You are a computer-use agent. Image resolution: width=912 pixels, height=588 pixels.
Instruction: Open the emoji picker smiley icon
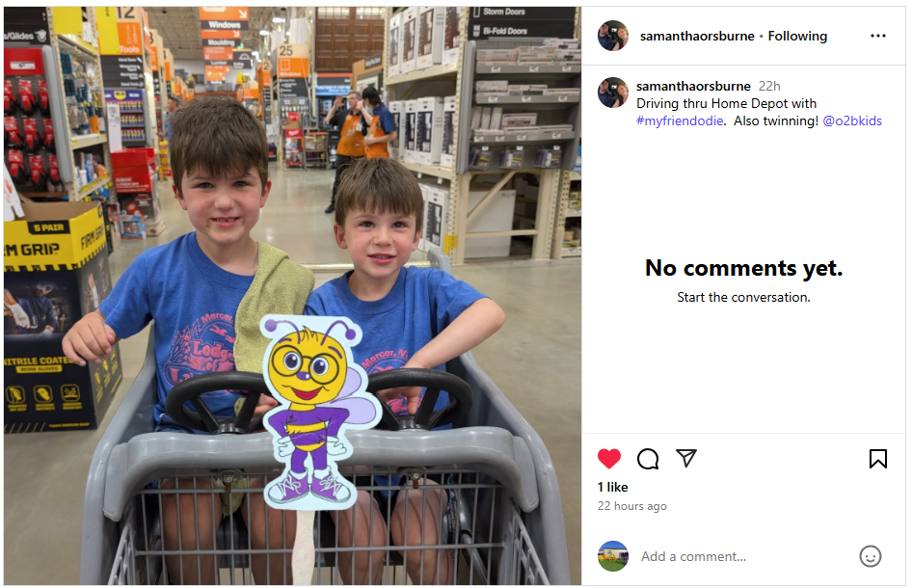(871, 556)
